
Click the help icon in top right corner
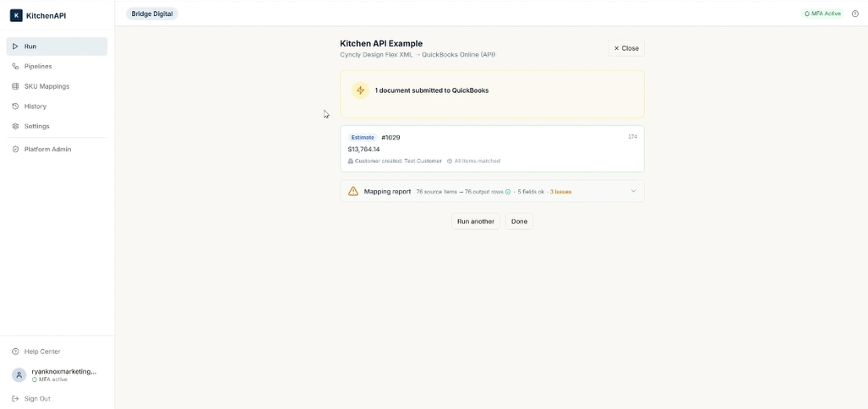854,14
